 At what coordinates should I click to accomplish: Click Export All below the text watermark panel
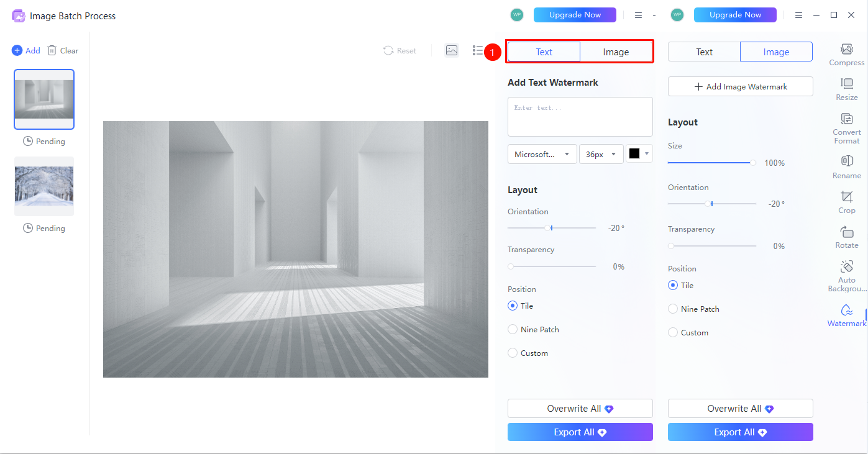coord(580,432)
